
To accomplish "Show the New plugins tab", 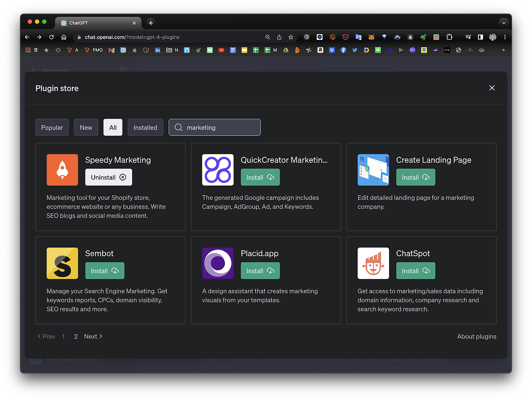I will click(86, 127).
